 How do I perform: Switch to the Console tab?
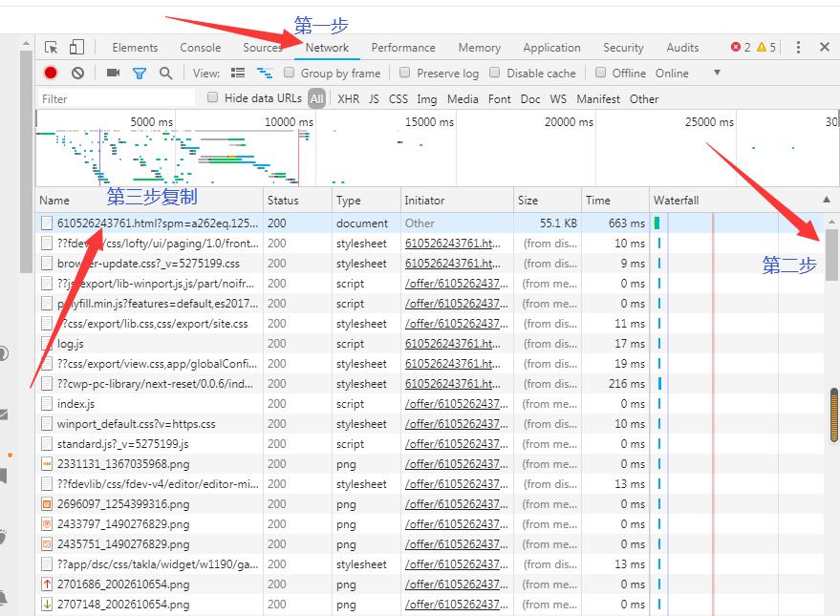click(200, 47)
